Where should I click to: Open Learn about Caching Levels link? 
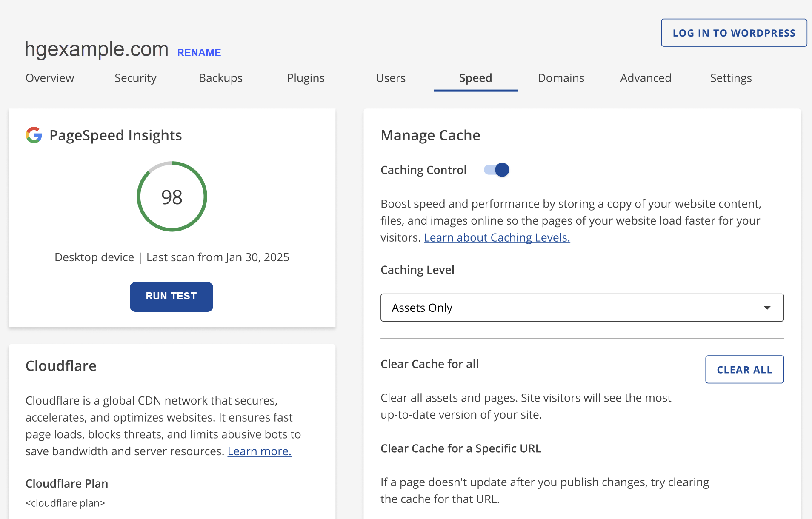pyautogui.click(x=497, y=237)
